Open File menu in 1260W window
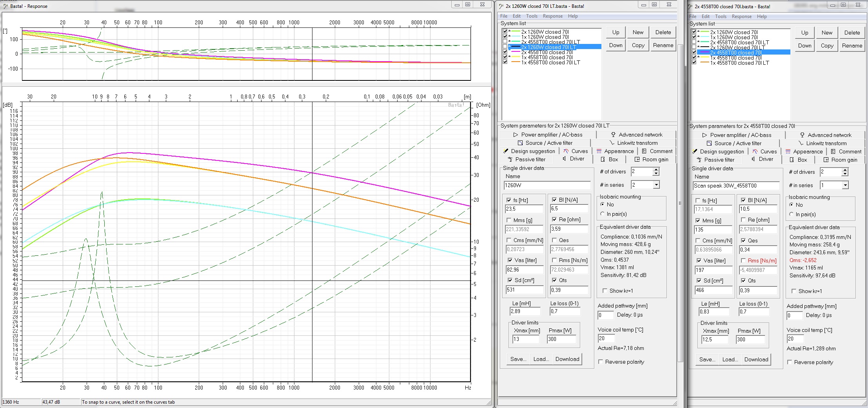 coord(504,16)
